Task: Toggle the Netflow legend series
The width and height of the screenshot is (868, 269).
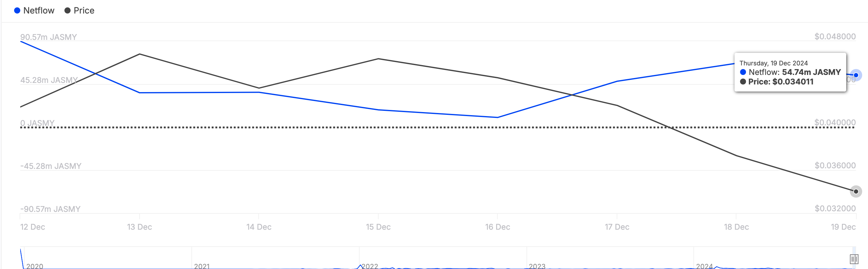Action: pos(34,10)
